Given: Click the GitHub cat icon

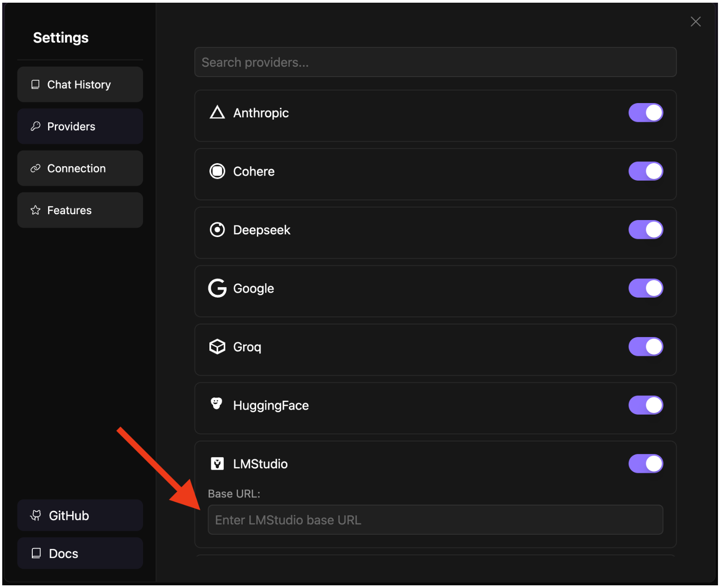Looking at the screenshot, I should [36, 515].
